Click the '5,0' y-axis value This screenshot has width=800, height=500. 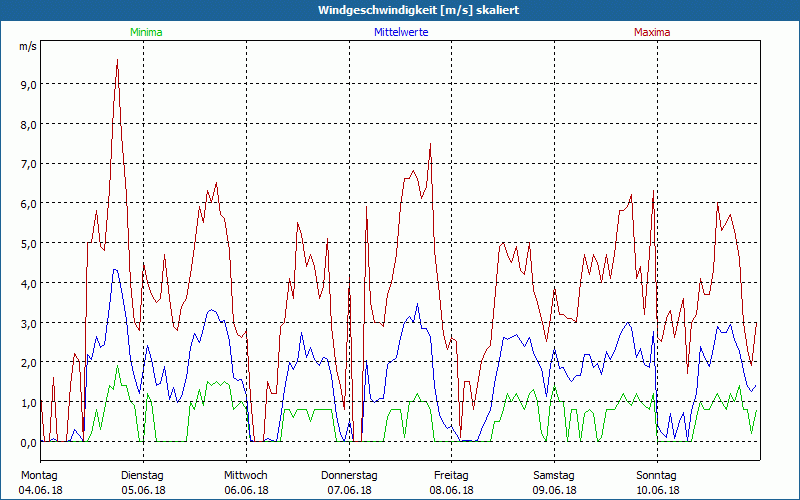28,243
